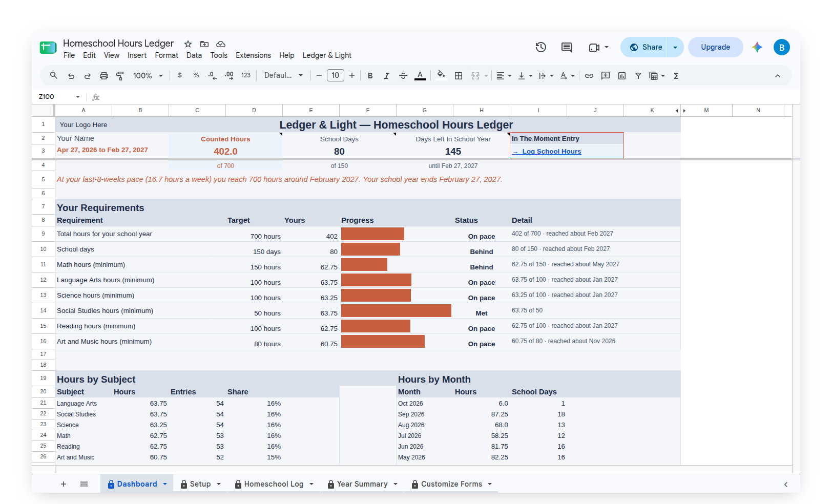The width and height of the screenshot is (832, 504).
Task: Open the all sheets list
Action: pyautogui.click(x=84, y=484)
